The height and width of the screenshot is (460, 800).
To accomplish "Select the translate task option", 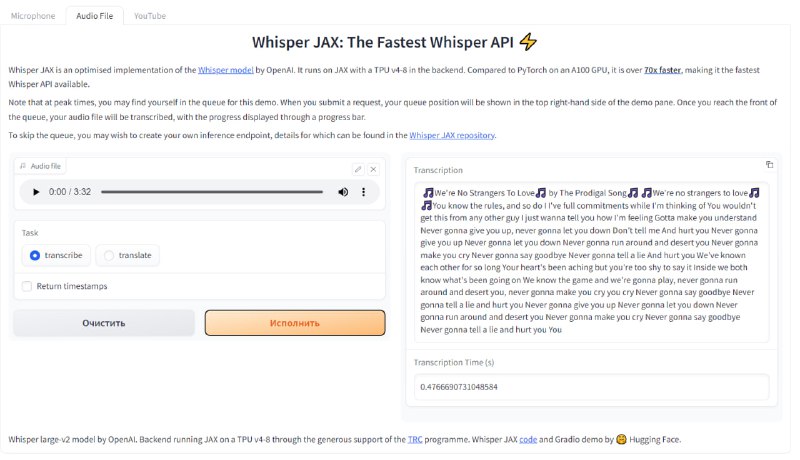I will click(x=128, y=255).
